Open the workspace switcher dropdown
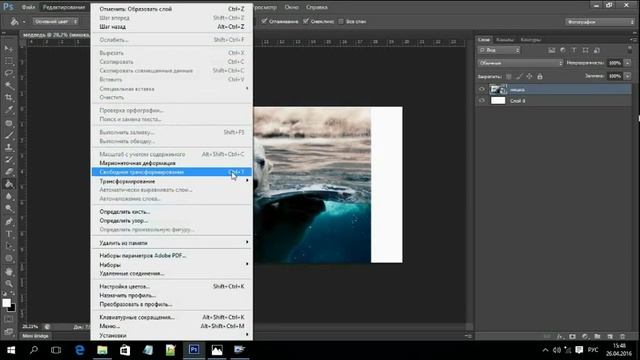The image size is (640, 360). point(599,22)
